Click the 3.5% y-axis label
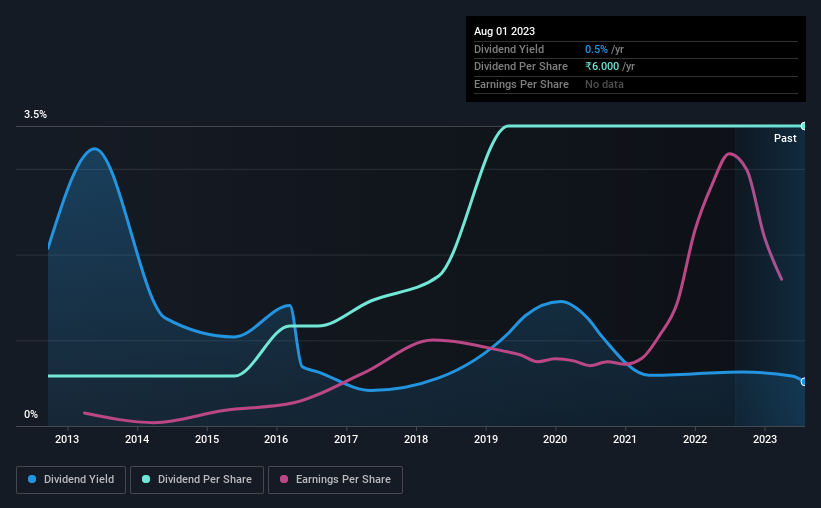Image resolution: width=821 pixels, height=508 pixels. [35, 114]
